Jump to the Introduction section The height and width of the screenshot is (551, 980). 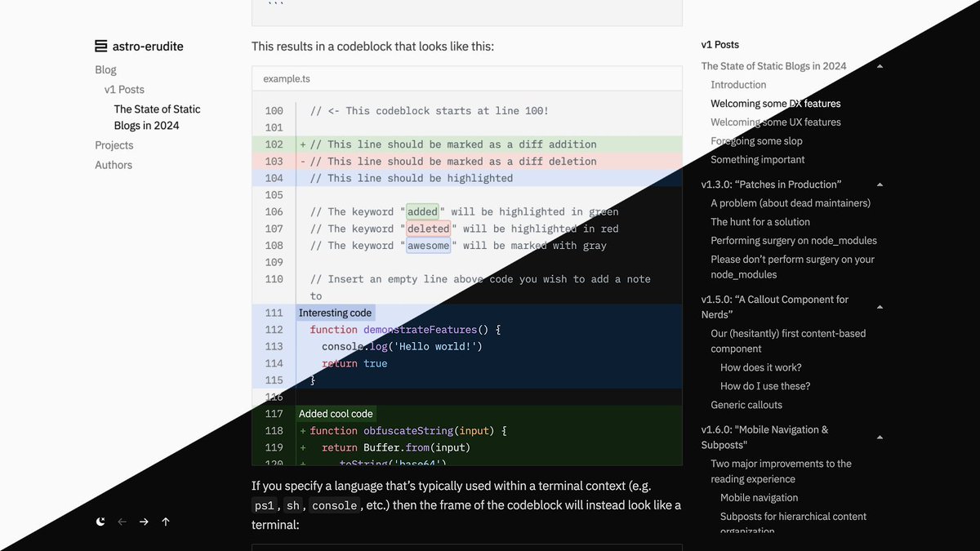pos(738,85)
